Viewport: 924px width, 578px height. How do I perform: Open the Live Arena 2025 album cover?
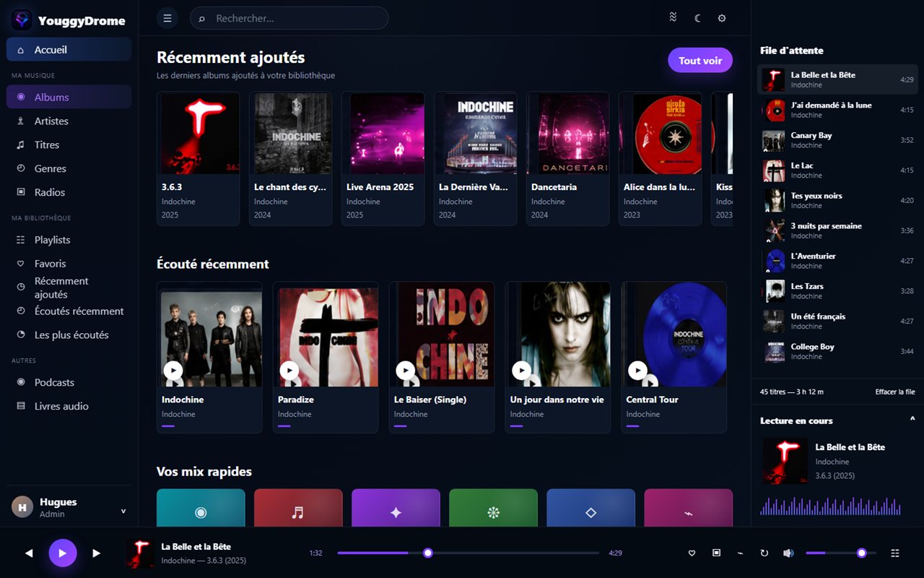click(x=383, y=133)
